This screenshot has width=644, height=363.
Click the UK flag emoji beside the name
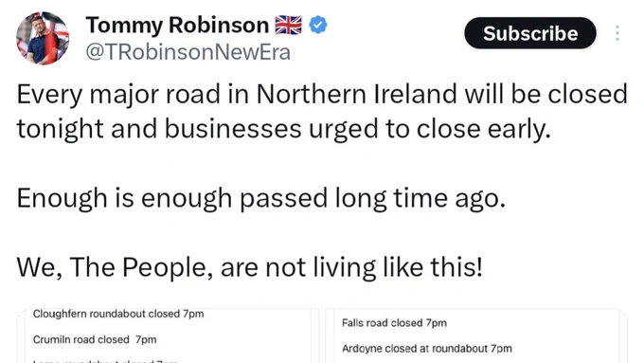click(x=288, y=25)
